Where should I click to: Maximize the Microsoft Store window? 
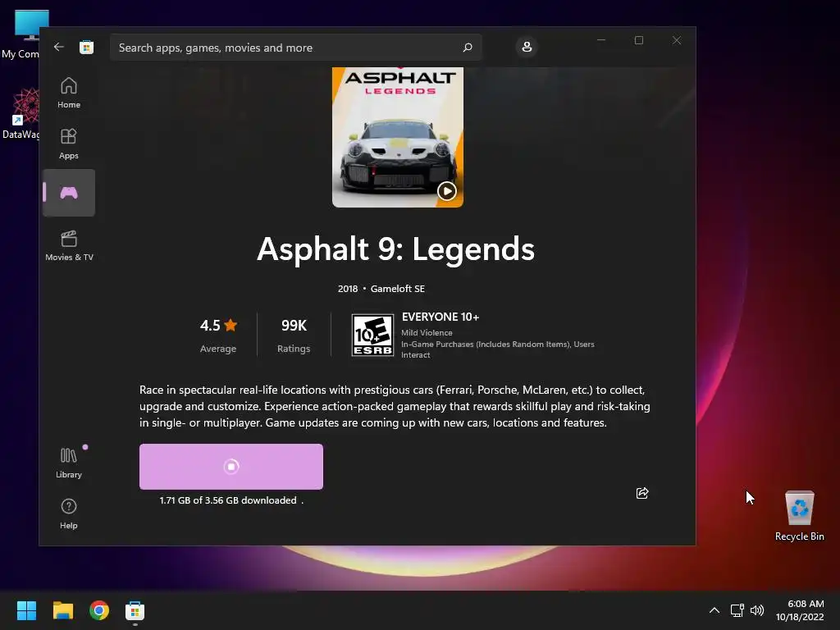click(638, 40)
